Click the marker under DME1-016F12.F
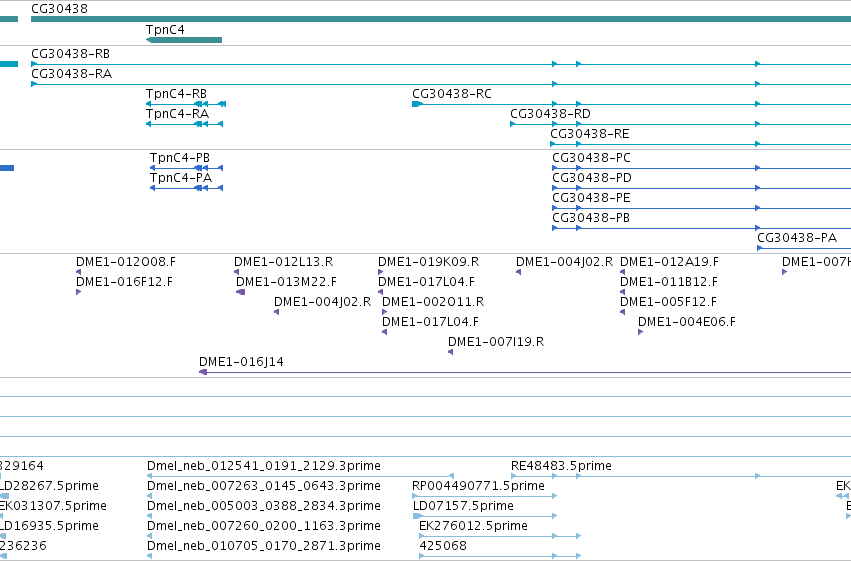 (79, 292)
